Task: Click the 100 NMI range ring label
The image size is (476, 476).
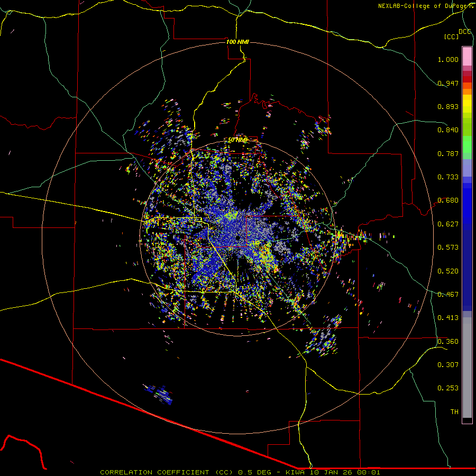Action: tap(237, 42)
